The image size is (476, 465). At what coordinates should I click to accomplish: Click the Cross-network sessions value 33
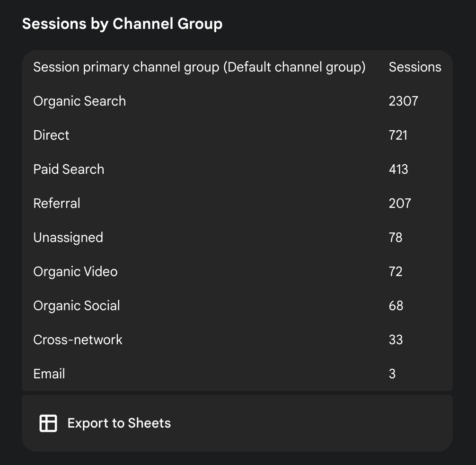396,340
